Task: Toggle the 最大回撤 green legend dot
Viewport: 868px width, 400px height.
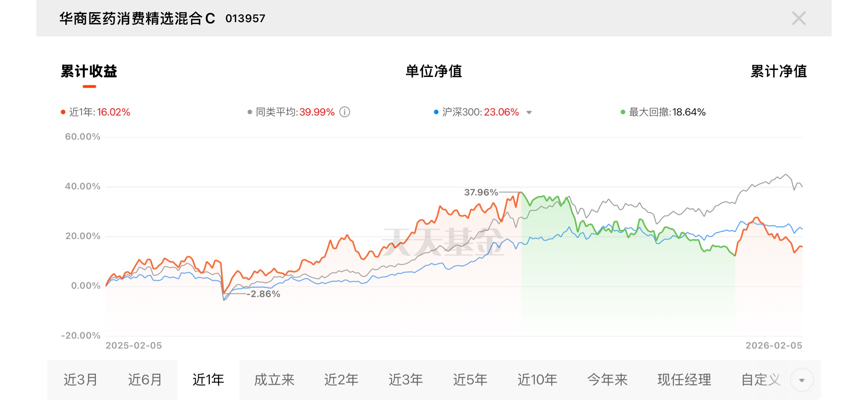Action: point(623,112)
